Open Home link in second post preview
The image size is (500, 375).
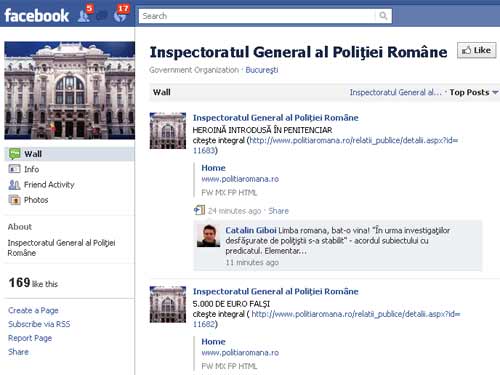213,342
